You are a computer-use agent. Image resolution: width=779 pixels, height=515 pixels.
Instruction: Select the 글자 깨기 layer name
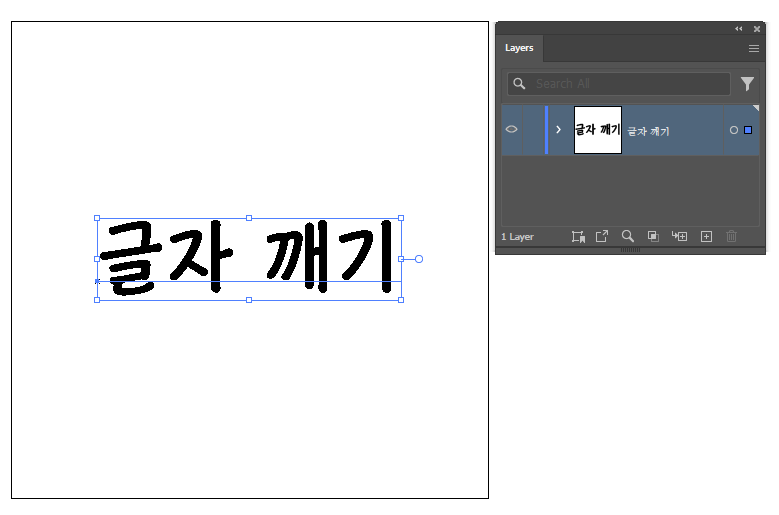coord(648,131)
